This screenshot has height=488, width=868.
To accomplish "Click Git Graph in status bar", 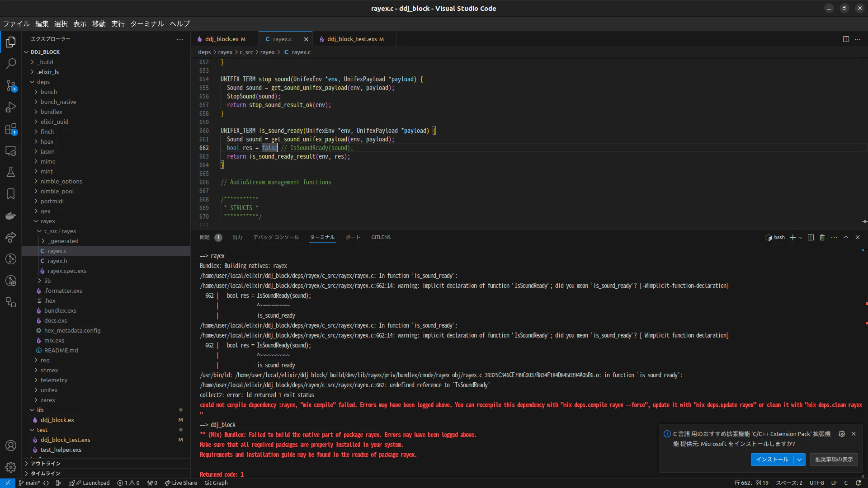I will (216, 483).
